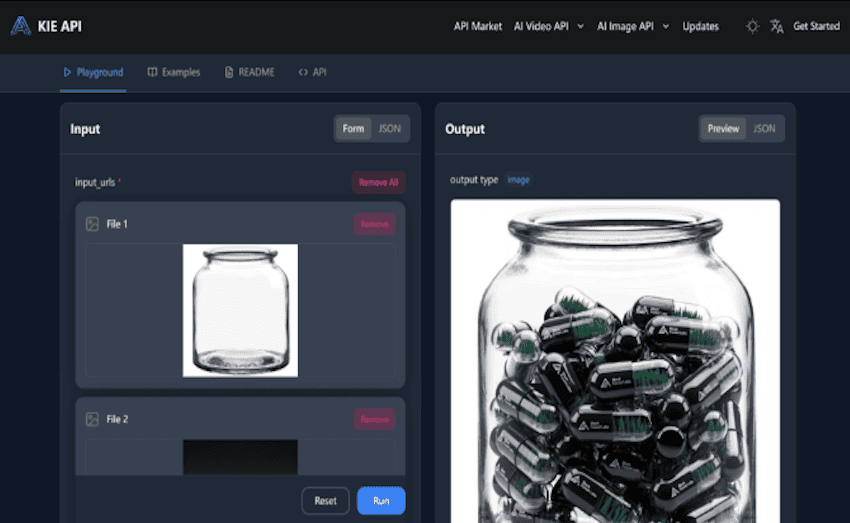Click the File 2 dark image thumbnail
Viewport: 850px width, 523px height.
(x=240, y=457)
